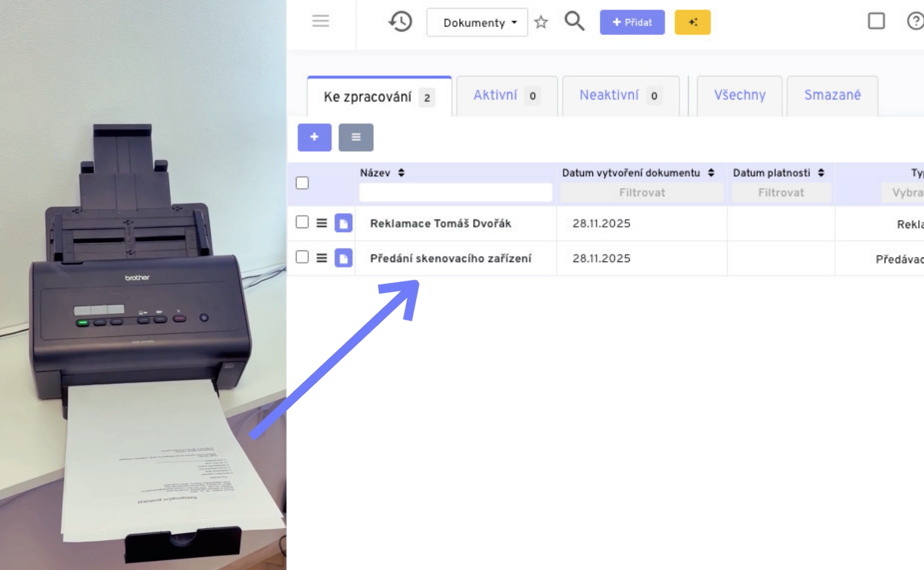Click the gray list options button
924x570 pixels.
tap(356, 137)
